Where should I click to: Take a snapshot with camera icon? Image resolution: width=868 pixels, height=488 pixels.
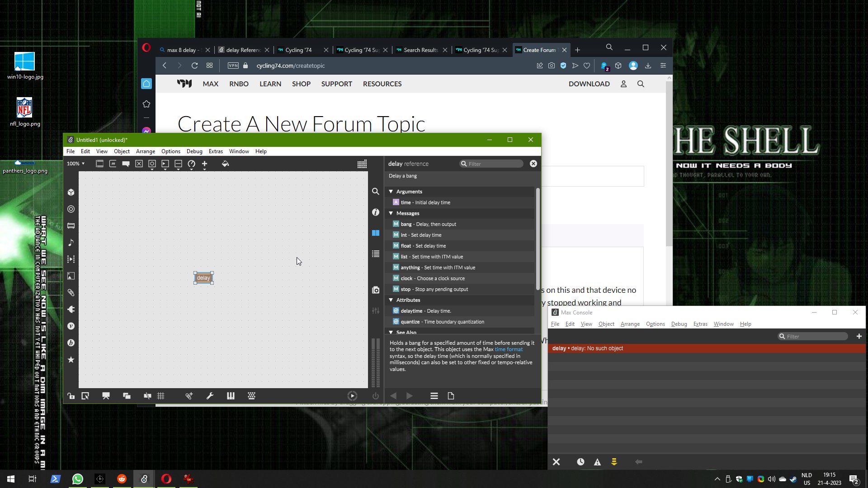point(375,290)
